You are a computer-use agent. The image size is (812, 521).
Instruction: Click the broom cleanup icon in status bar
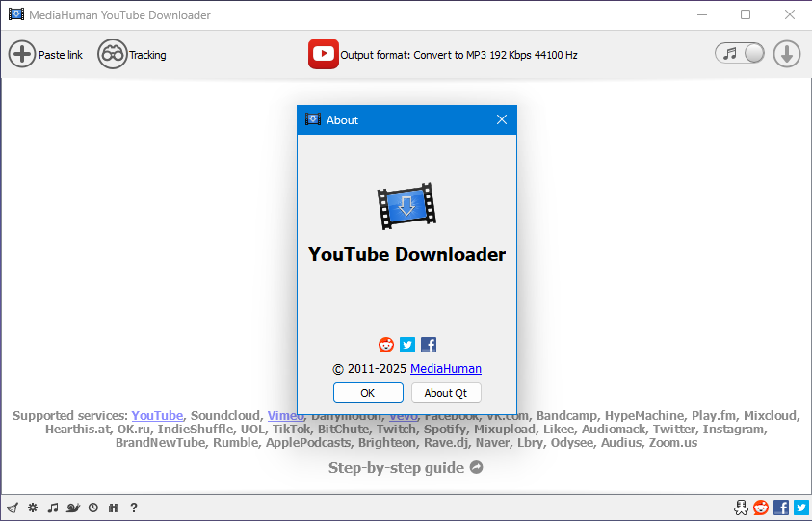[x=13, y=508]
